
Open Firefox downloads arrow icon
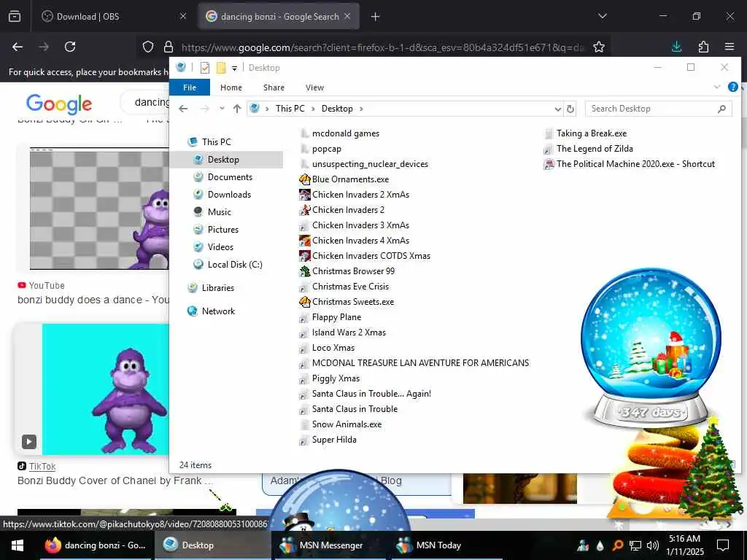point(676,47)
